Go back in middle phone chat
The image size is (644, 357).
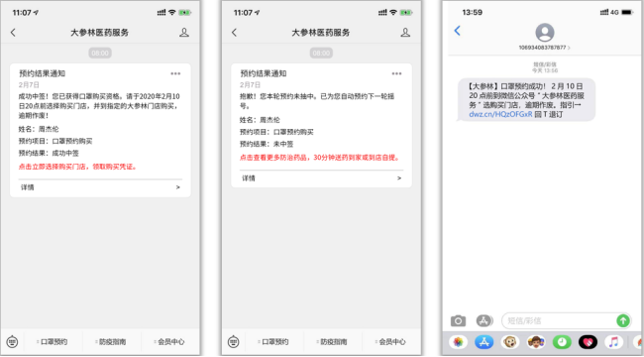point(234,33)
